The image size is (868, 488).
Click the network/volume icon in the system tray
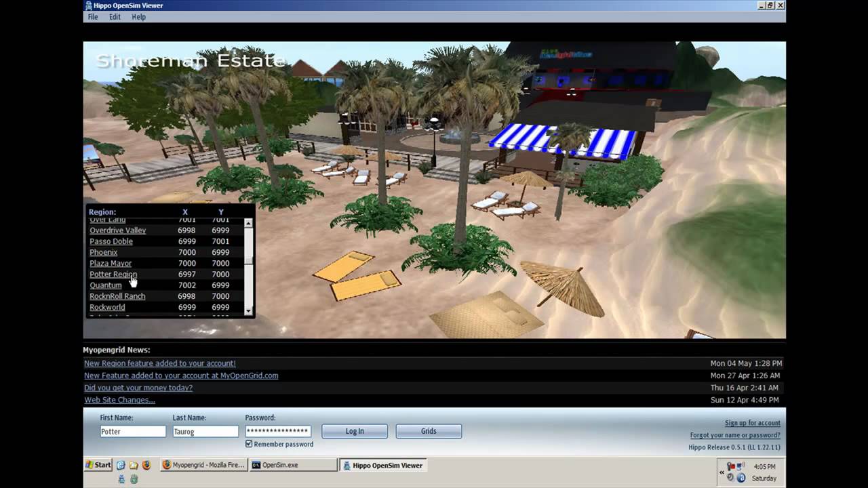click(x=741, y=466)
